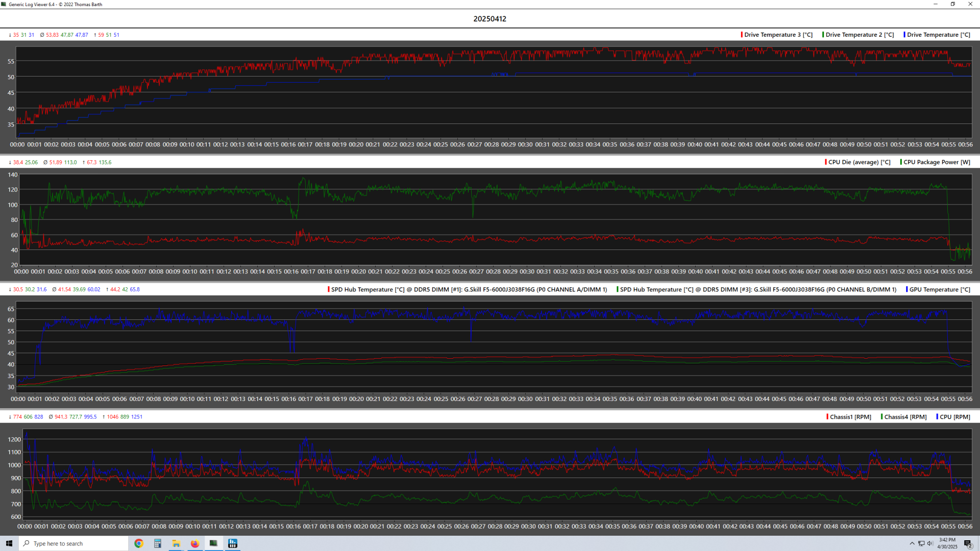980x551 pixels.
Task: Click the Chassis4 RPM legend label
Action: [x=905, y=417]
